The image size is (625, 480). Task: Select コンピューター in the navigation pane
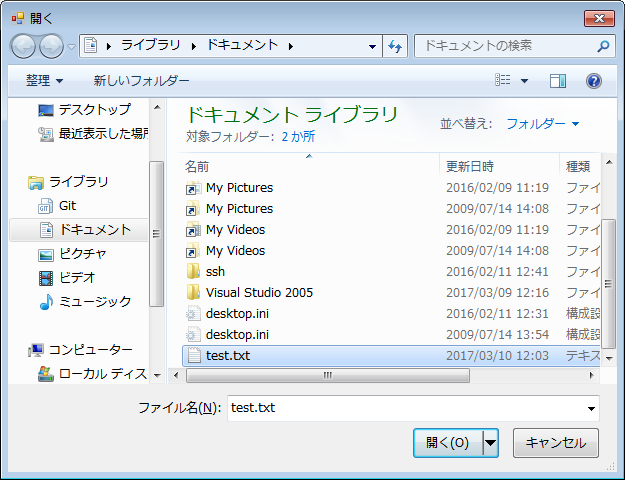click(80, 350)
